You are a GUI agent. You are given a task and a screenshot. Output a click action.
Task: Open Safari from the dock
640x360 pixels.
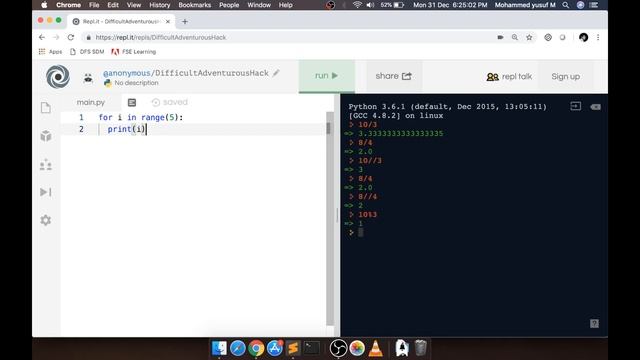[238, 348]
